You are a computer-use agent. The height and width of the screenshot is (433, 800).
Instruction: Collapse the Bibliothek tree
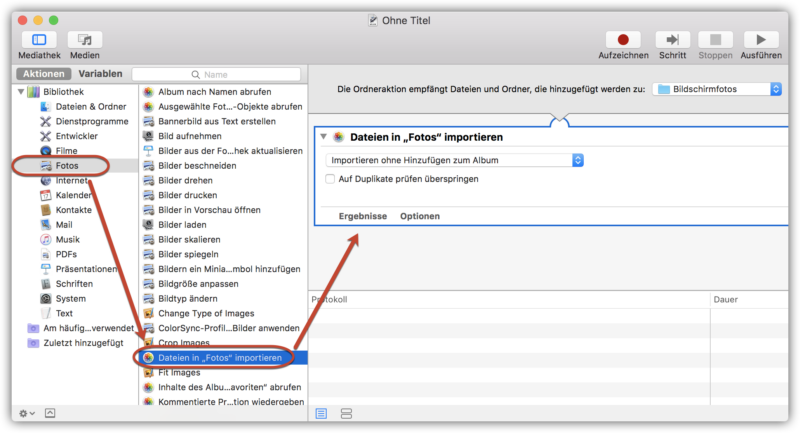coord(21,92)
